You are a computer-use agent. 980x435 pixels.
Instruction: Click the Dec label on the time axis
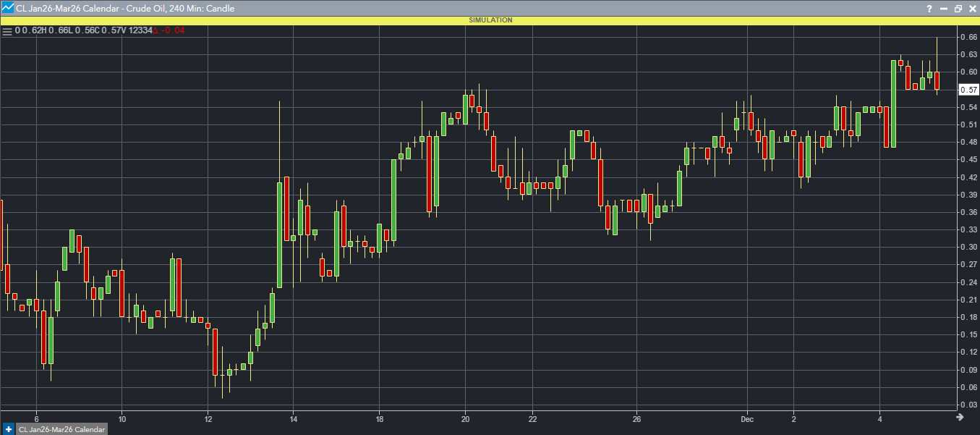(746, 418)
